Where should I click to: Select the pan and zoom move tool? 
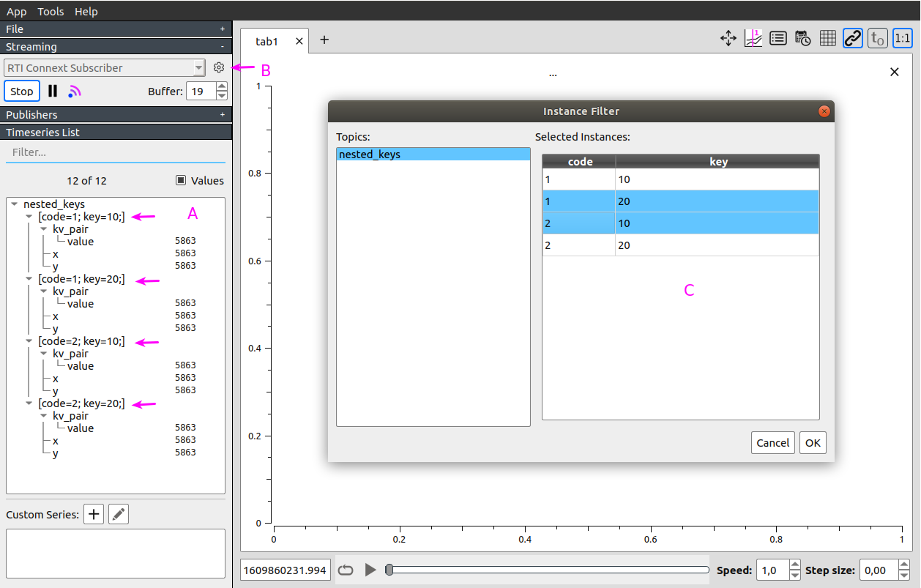[x=728, y=37]
